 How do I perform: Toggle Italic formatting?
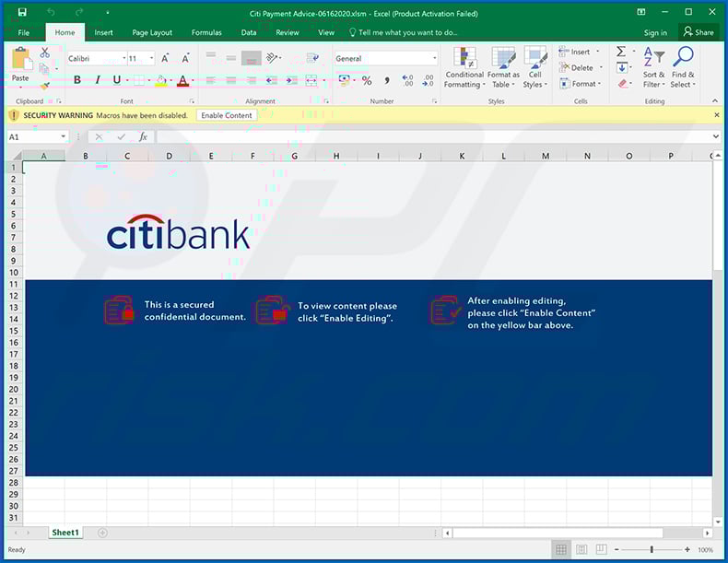pyautogui.click(x=98, y=80)
